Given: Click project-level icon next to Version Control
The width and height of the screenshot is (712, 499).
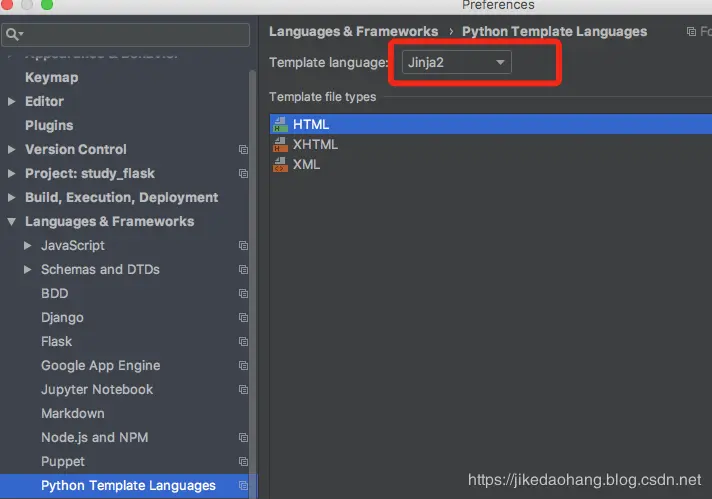Looking at the screenshot, I should coord(243,149).
